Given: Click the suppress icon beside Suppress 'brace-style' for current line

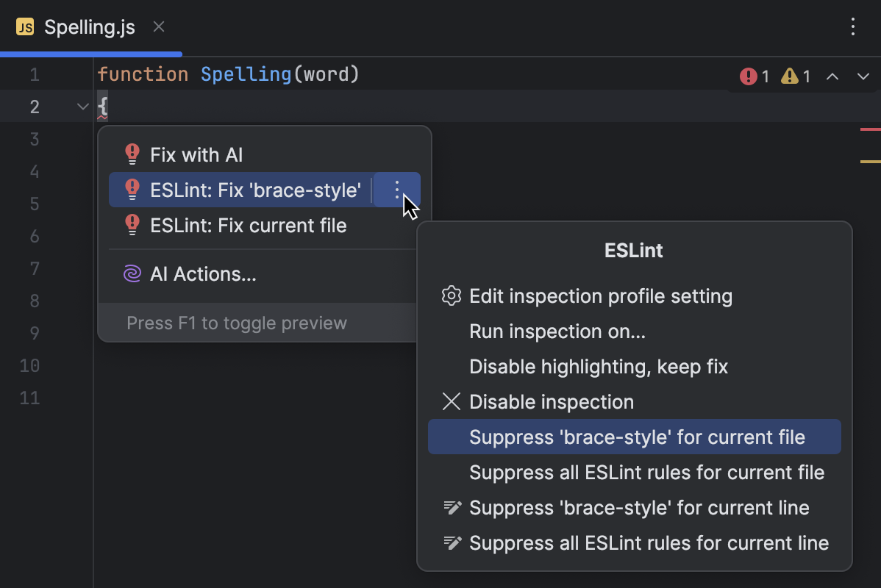Looking at the screenshot, I should tap(451, 507).
